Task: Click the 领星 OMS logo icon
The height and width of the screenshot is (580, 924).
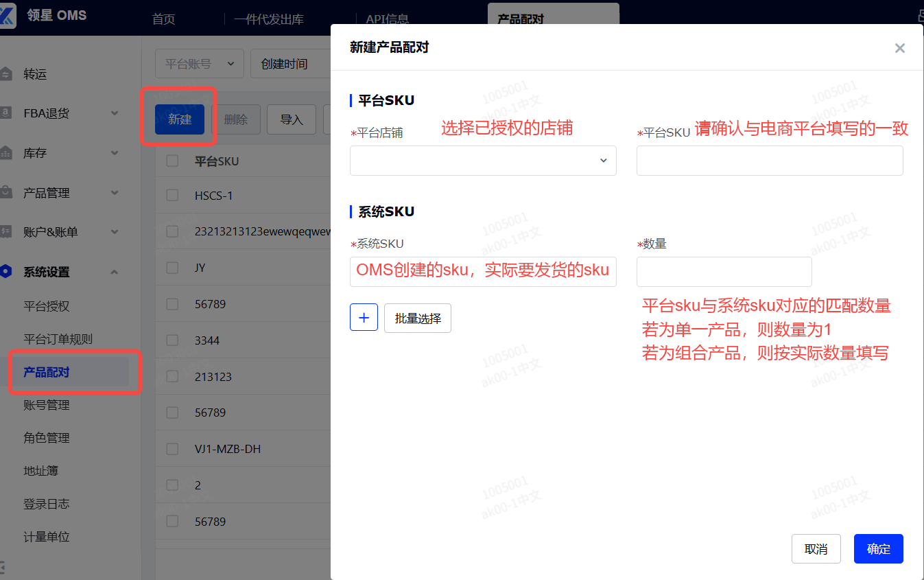Action: click(7, 16)
